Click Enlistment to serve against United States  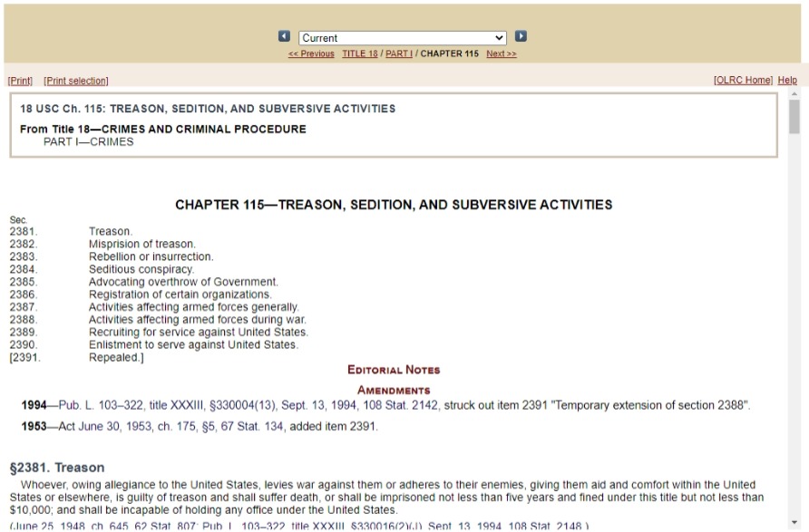click(x=193, y=345)
